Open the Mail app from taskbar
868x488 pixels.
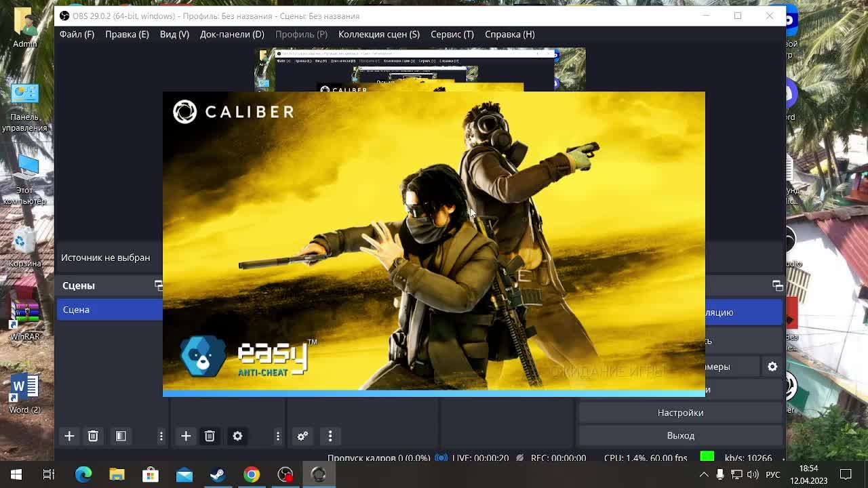click(184, 474)
